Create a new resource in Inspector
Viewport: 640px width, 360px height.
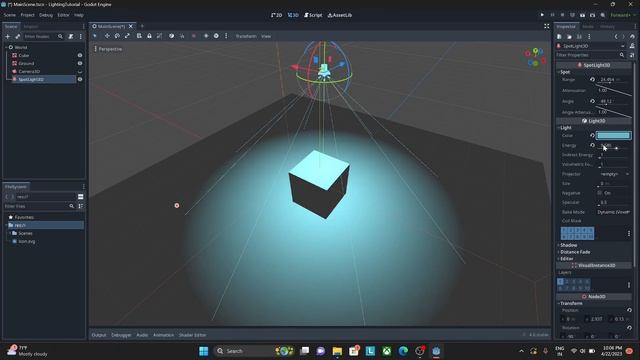pos(559,36)
